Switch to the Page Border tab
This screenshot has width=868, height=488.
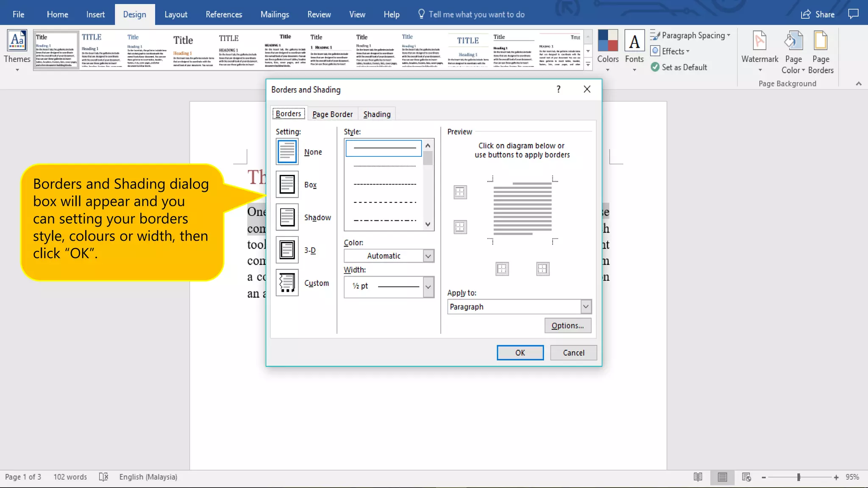tap(332, 114)
